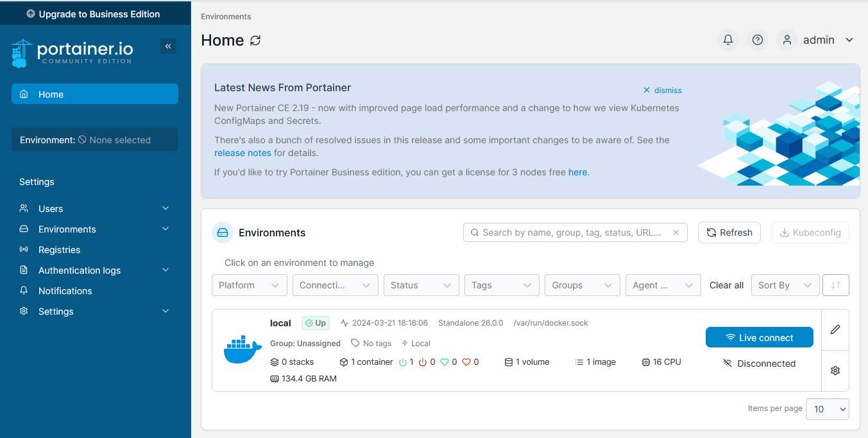Click the Kubeconfig button
This screenshot has width=868, height=438.
click(x=810, y=232)
